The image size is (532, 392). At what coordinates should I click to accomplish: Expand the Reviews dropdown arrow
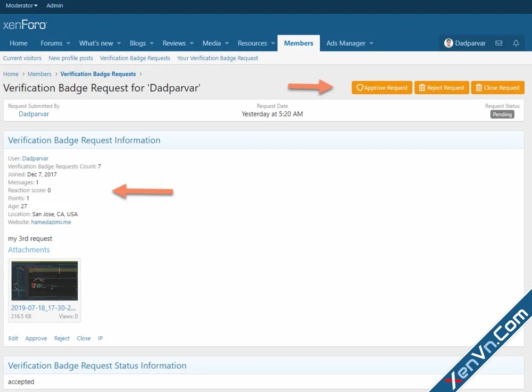[192, 44]
